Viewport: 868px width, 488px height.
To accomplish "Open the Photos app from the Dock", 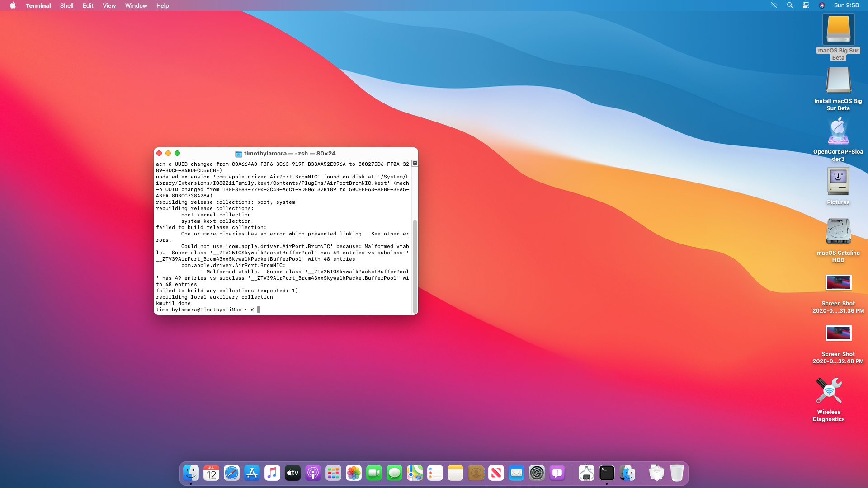I will pyautogui.click(x=354, y=473).
